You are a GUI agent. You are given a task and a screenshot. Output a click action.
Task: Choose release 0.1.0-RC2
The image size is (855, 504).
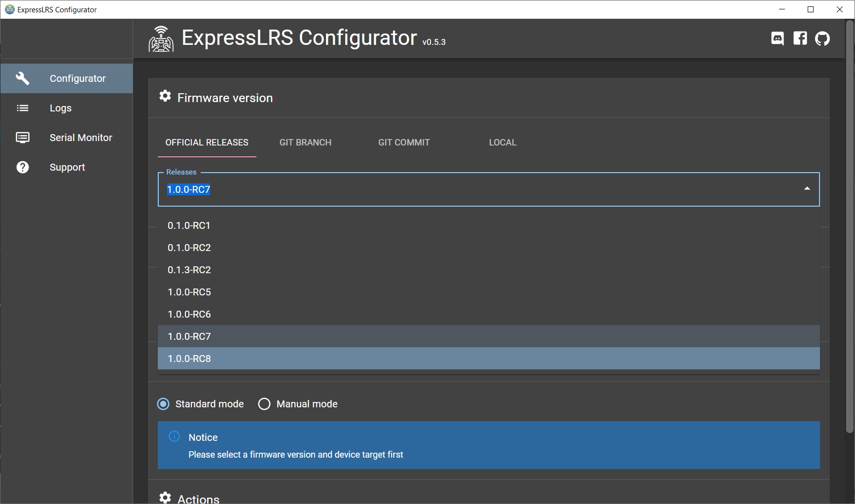click(x=489, y=248)
